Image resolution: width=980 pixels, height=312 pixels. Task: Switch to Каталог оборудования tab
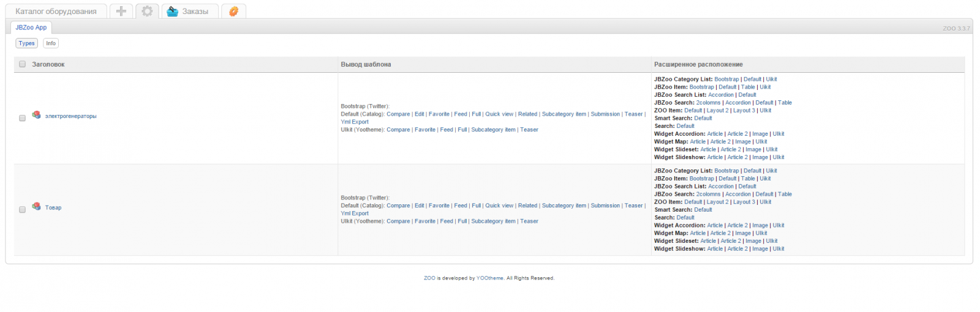coord(56,11)
